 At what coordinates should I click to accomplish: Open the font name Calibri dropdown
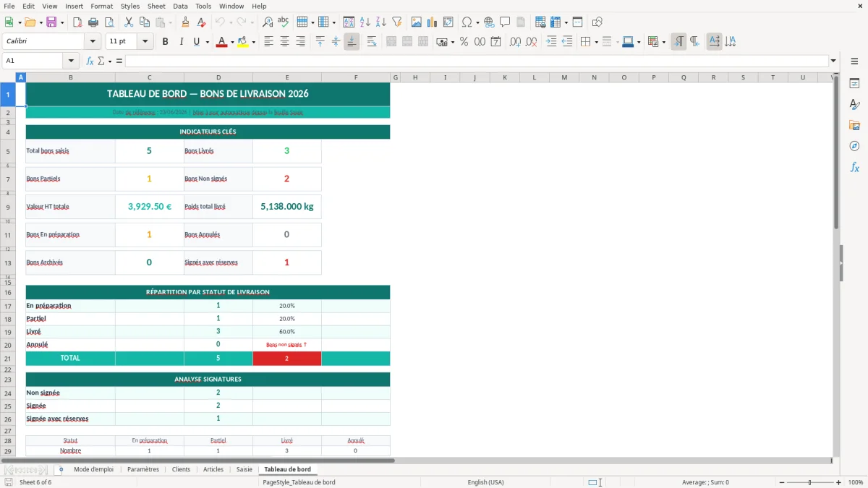pos(92,42)
